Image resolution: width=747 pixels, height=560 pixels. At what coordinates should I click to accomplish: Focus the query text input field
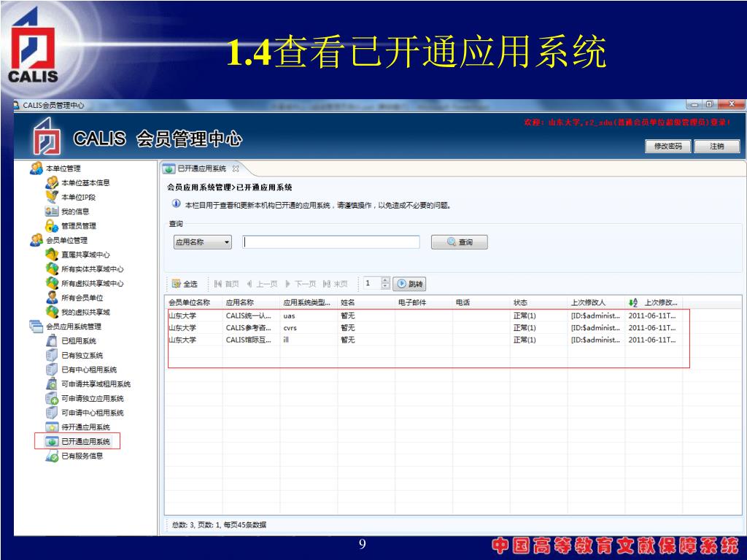coord(331,242)
